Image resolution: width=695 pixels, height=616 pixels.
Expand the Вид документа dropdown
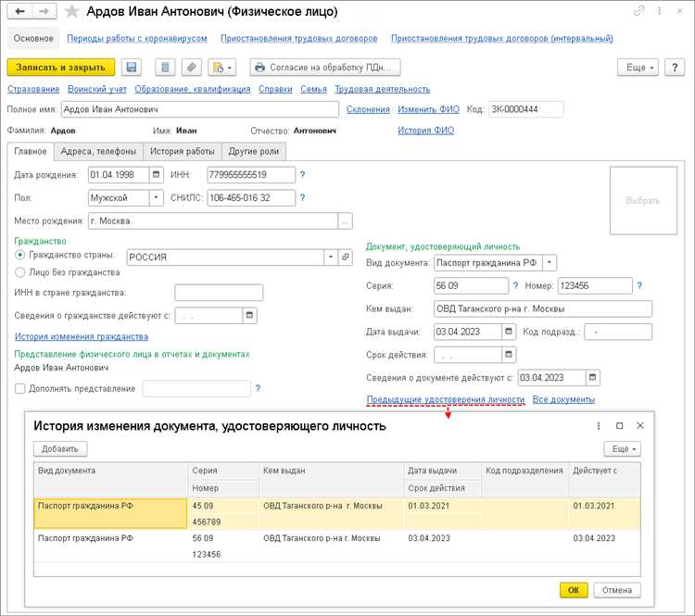pyautogui.click(x=550, y=263)
